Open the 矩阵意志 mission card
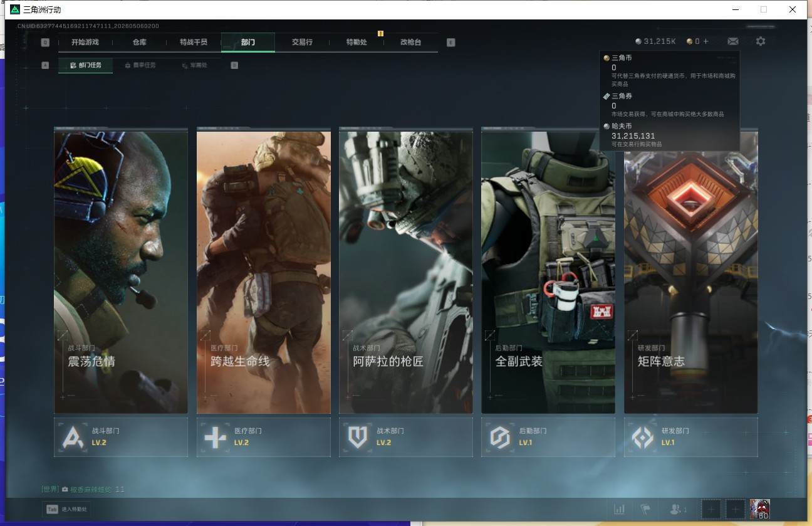812x526 pixels. tap(691, 271)
